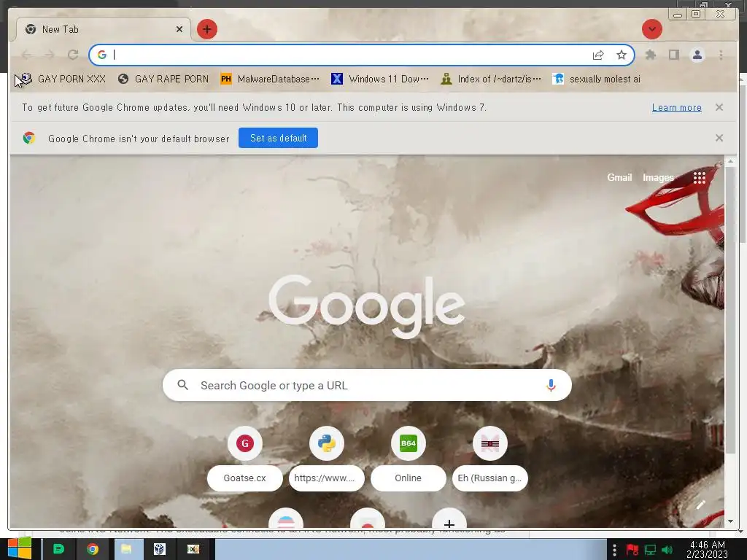This screenshot has height=560, width=747.
Task: Show hidden system tray icons
Action: (614, 550)
